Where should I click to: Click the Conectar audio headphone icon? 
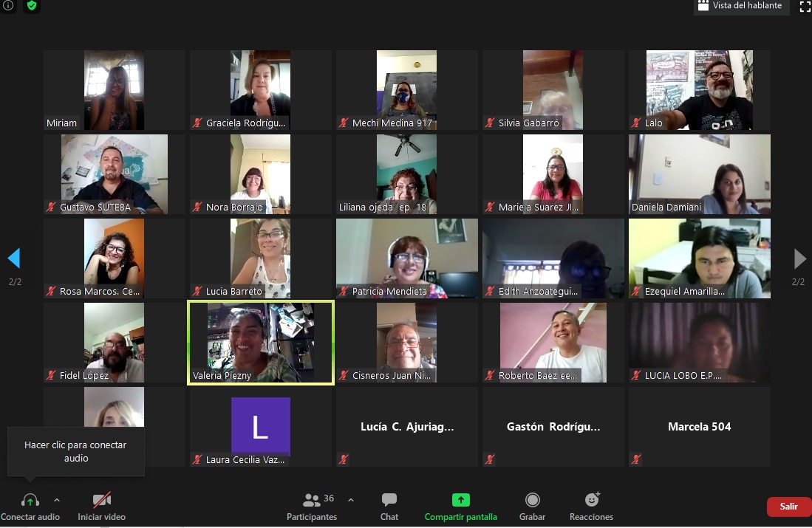point(30,500)
